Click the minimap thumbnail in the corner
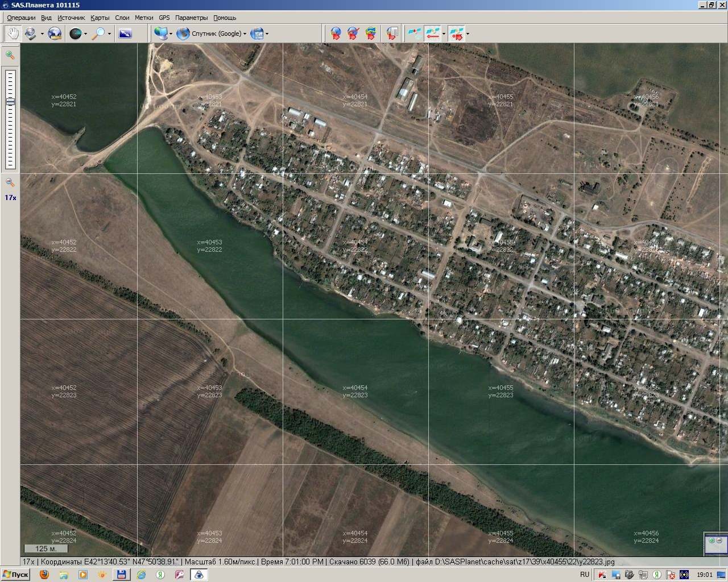The height and width of the screenshot is (582, 728). pyautogui.click(x=715, y=544)
